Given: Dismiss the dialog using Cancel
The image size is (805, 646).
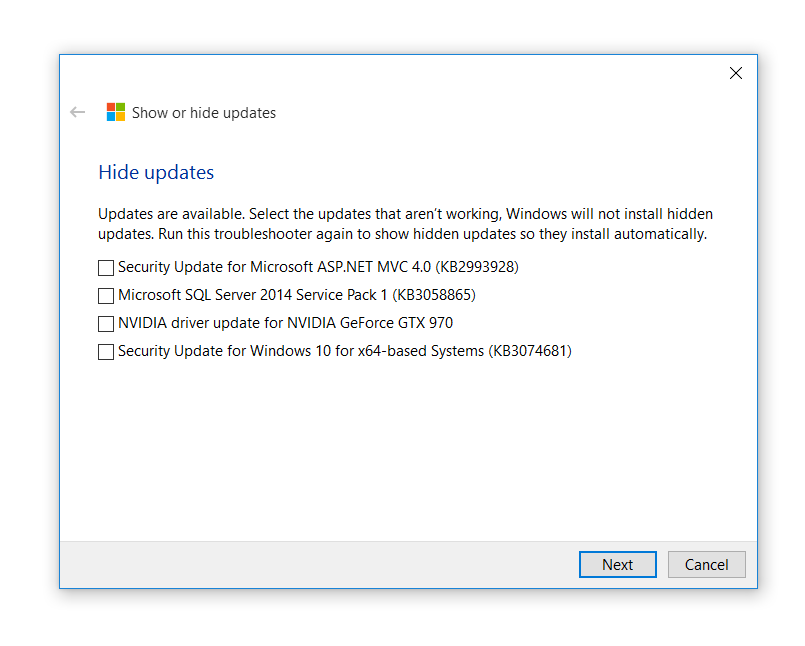Looking at the screenshot, I should pos(706,564).
